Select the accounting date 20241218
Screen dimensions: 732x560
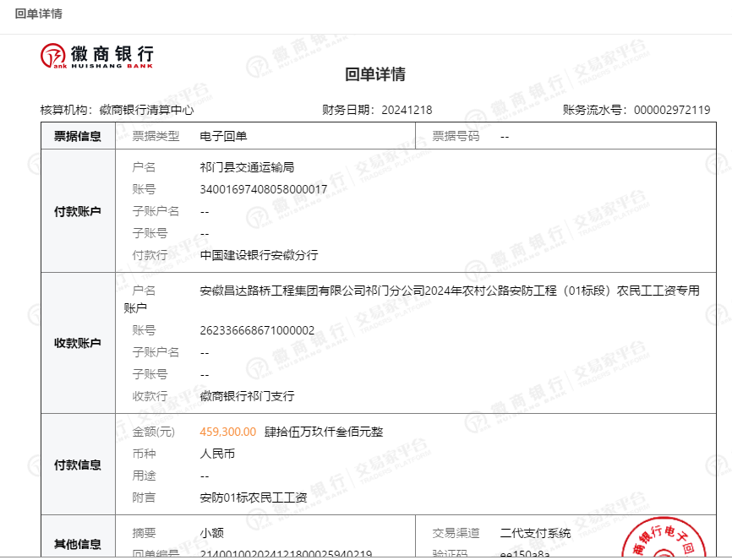click(x=407, y=110)
